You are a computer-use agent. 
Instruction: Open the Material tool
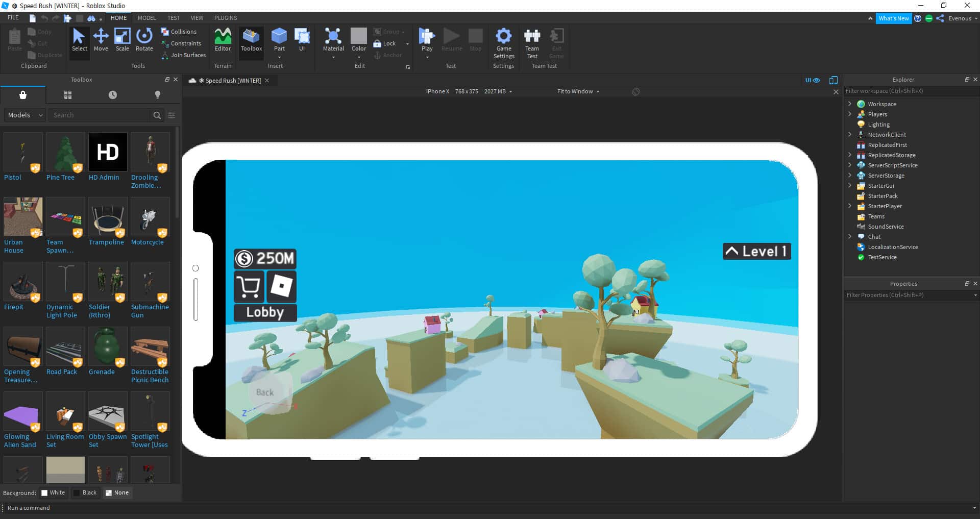(x=333, y=41)
